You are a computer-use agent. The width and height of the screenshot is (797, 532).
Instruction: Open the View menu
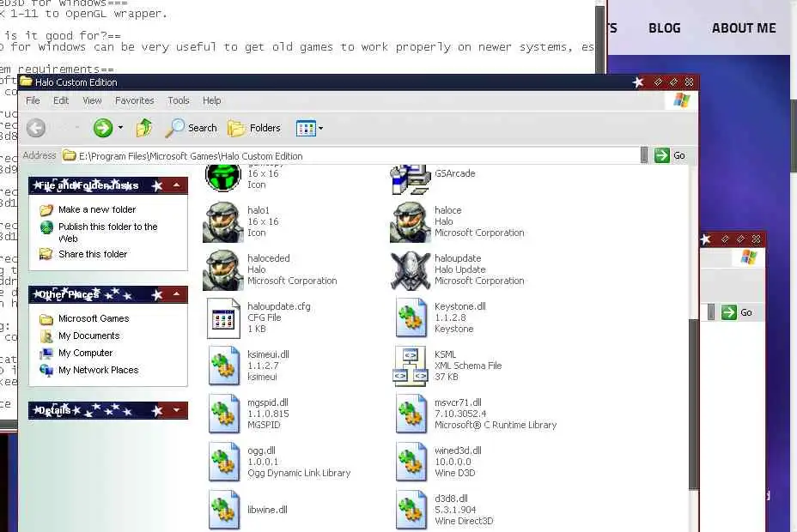(92, 100)
